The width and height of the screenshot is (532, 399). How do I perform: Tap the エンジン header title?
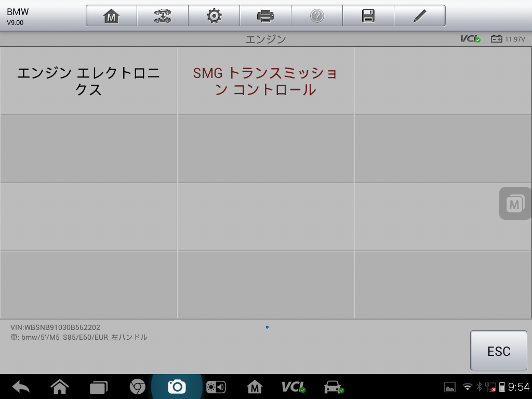265,39
